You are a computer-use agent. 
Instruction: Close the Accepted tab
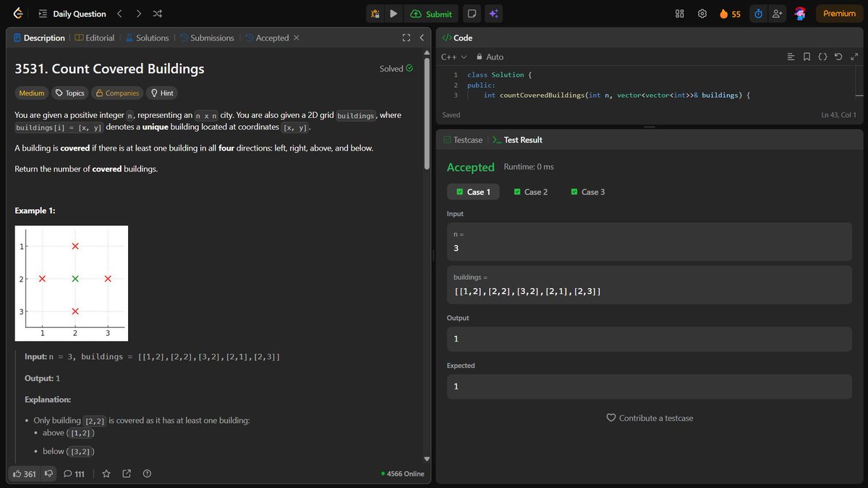tap(296, 38)
